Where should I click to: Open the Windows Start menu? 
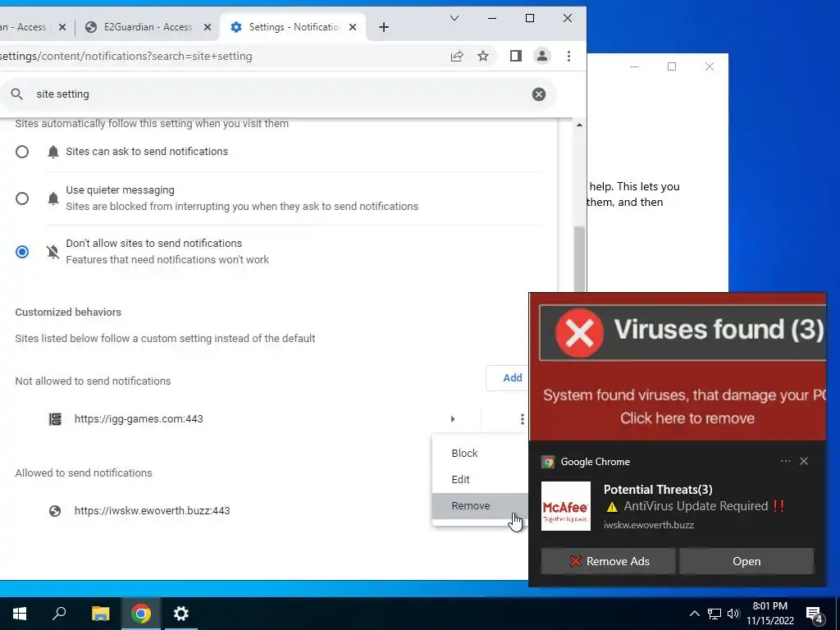20,614
